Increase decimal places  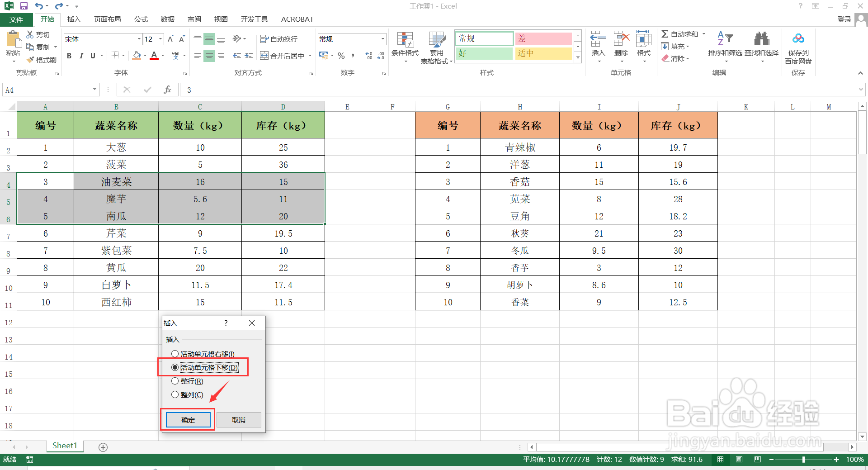click(369, 56)
